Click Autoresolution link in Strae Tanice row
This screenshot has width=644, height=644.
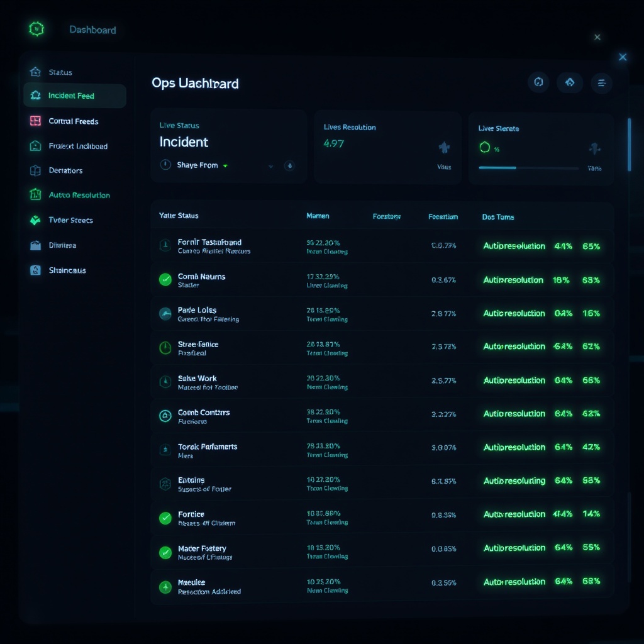click(514, 347)
